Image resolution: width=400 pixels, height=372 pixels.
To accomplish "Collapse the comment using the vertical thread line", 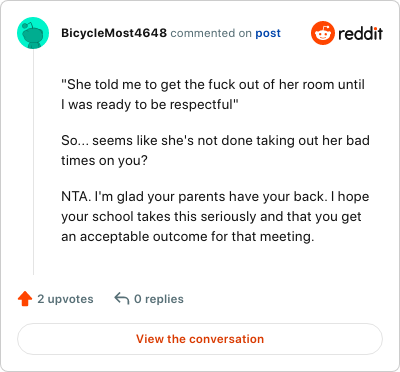I will 33,162.
